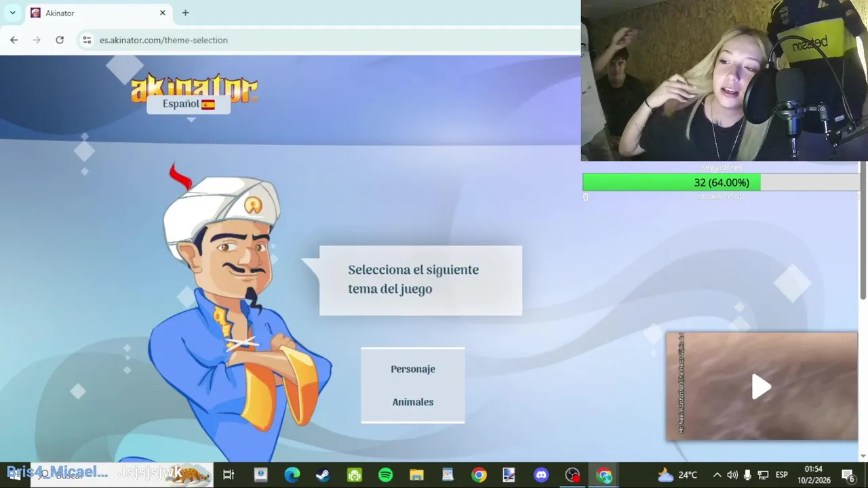The width and height of the screenshot is (868, 488).
Task: Switch to the active Chrome window icon
Action: click(x=604, y=475)
